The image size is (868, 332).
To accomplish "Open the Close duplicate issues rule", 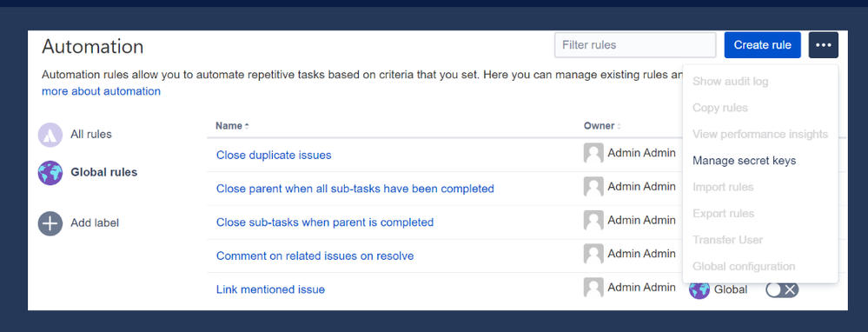I will click(x=274, y=155).
